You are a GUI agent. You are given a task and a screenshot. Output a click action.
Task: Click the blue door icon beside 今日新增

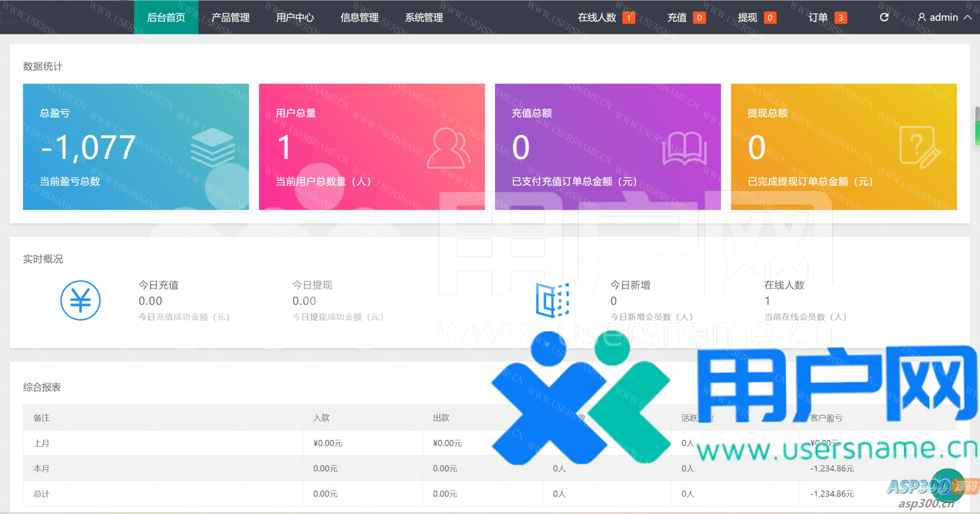click(552, 301)
